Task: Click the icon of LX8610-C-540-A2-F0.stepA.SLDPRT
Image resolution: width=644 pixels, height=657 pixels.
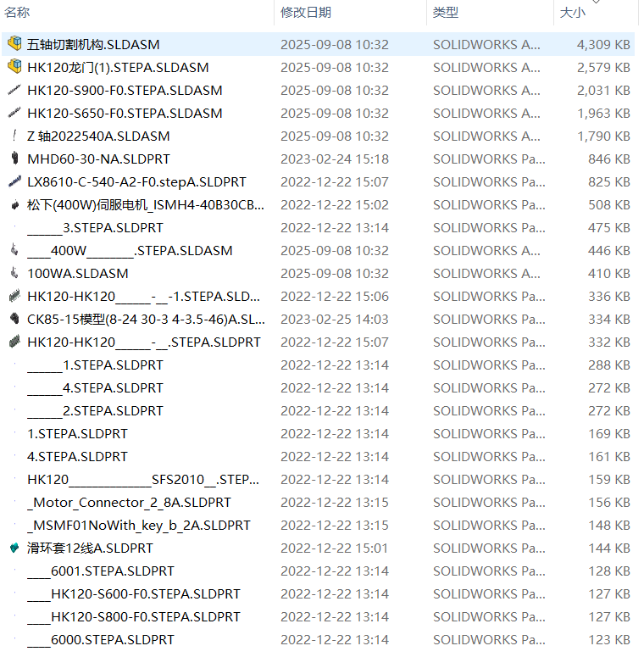Action: pos(14,181)
